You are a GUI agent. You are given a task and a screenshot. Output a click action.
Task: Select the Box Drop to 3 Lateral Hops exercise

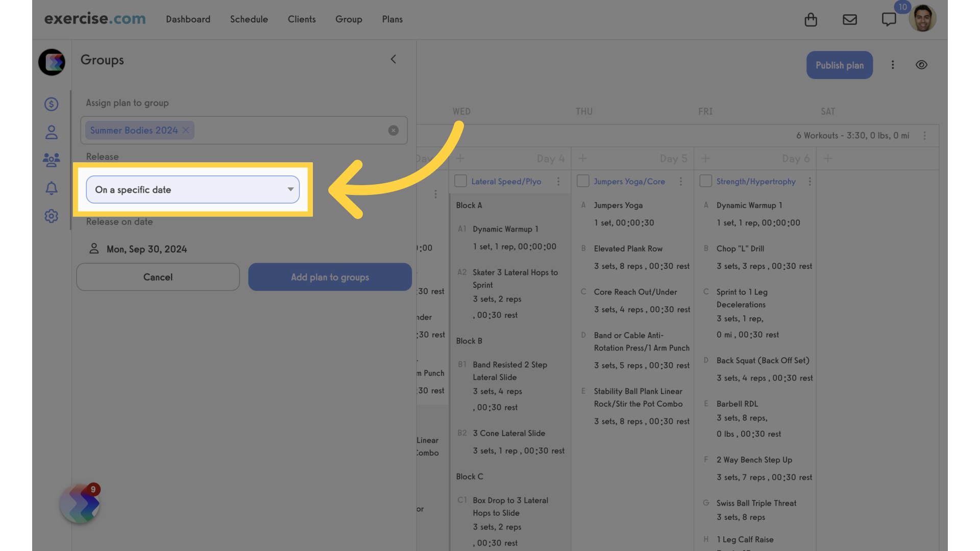coord(510,507)
